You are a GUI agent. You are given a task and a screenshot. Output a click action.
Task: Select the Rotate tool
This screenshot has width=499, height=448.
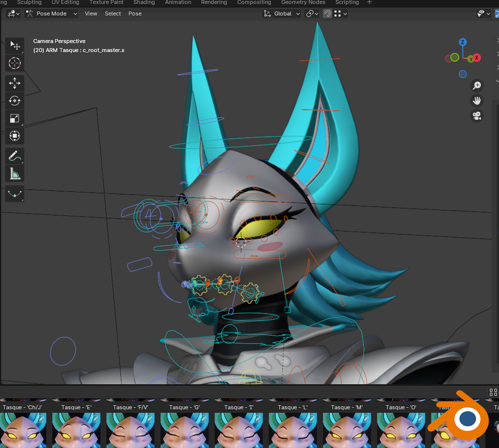14,101
